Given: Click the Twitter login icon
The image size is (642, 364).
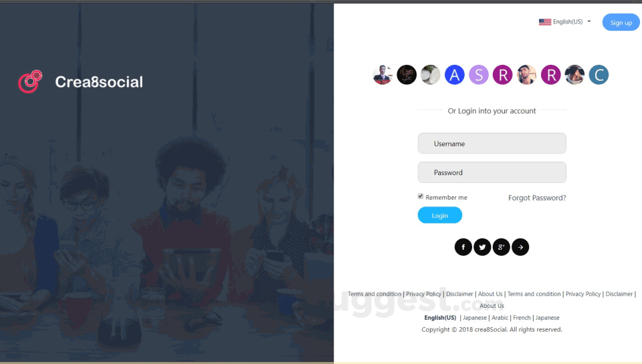Looking at the screenshot, I should coord(482,247).
